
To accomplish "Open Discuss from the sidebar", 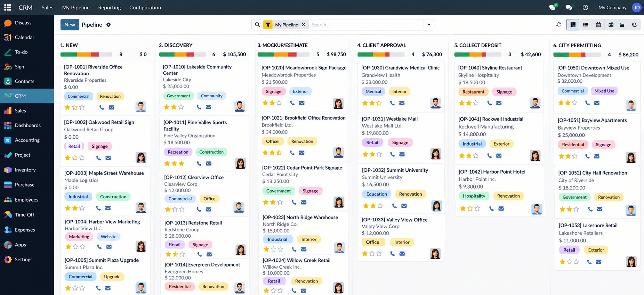I will click(x=23, y=23).
